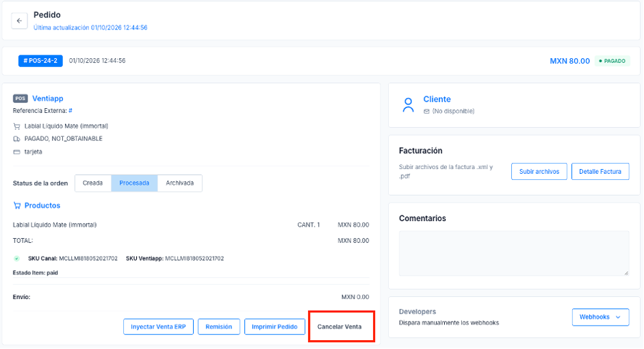Click the TOTAL row MXN 80.00 amount

[353, 241]
